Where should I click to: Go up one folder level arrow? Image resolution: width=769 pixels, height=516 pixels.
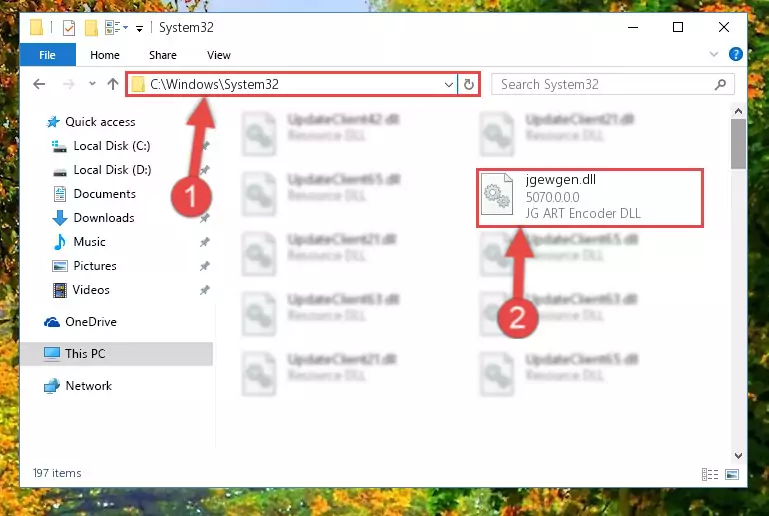click(113, 84)
